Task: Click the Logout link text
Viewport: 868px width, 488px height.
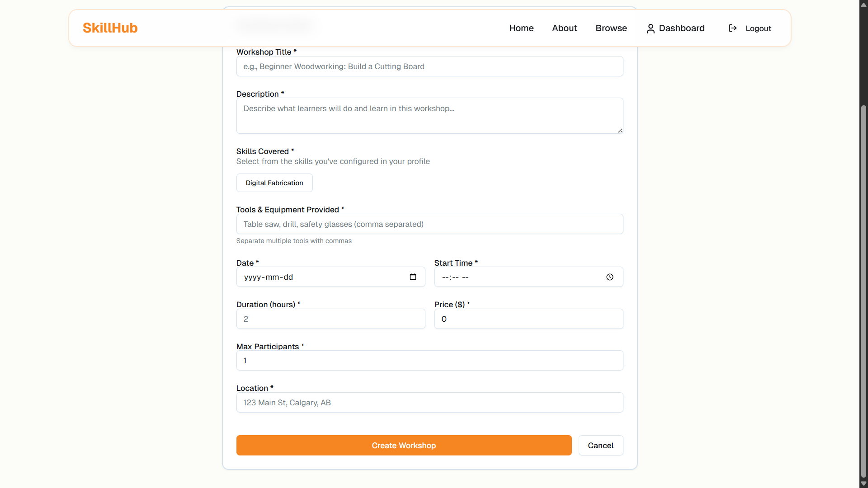Action: click(758, 28)
